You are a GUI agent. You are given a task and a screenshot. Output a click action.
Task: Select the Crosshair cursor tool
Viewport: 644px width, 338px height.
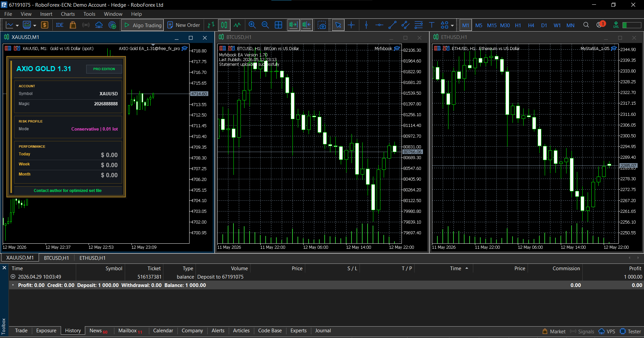coord(351,25)
